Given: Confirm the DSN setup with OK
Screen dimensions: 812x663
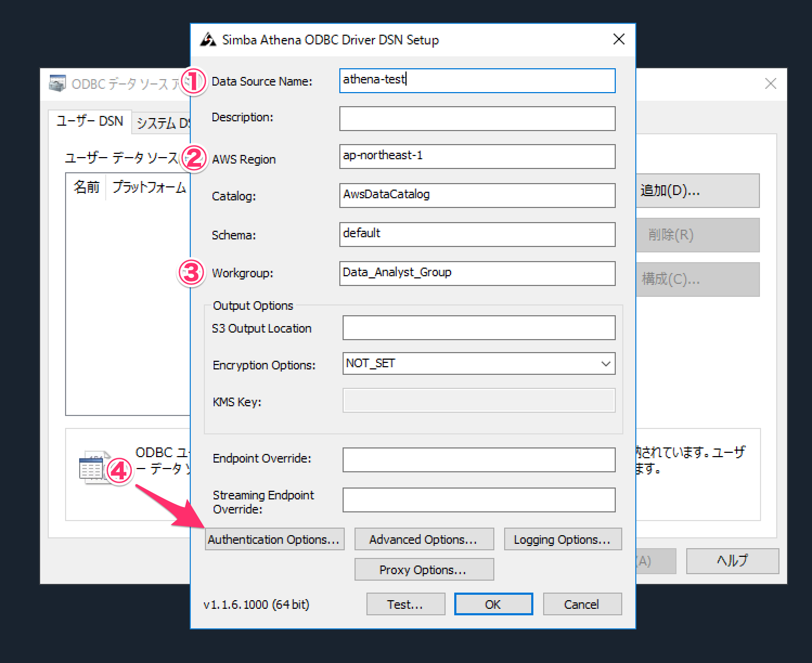Looking at the screenshot, I should (x=493, y=604).
